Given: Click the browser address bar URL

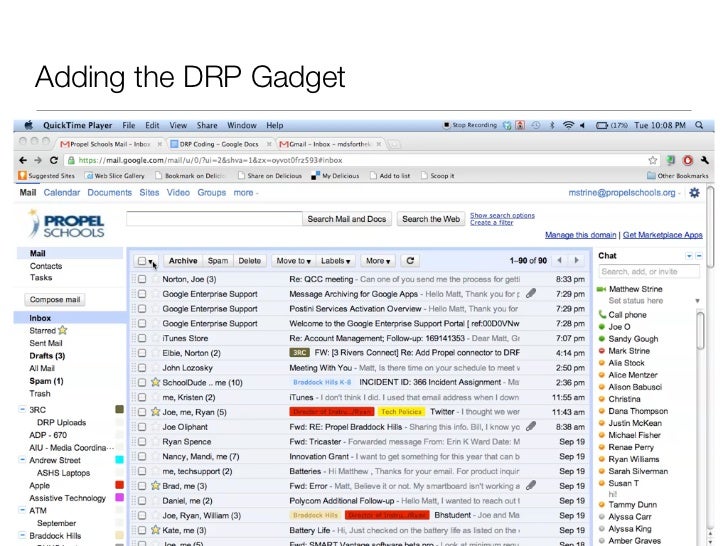Looking at the screenshot, I should [x=210, y=160].
